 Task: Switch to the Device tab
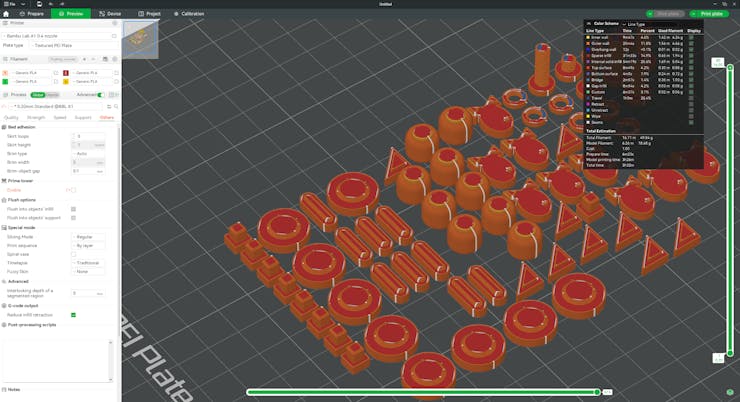(x=110, y=14)
